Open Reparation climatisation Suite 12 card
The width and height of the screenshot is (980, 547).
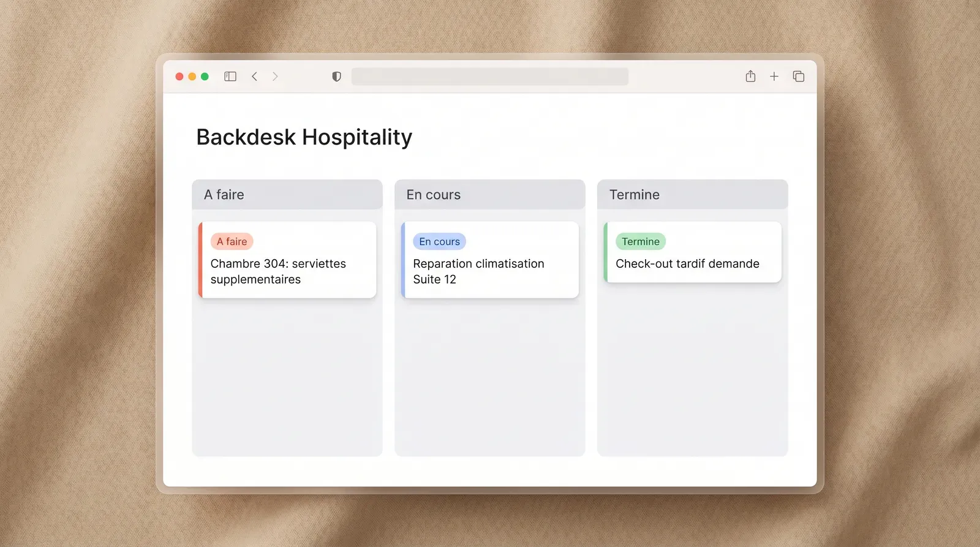pos(490,260)
